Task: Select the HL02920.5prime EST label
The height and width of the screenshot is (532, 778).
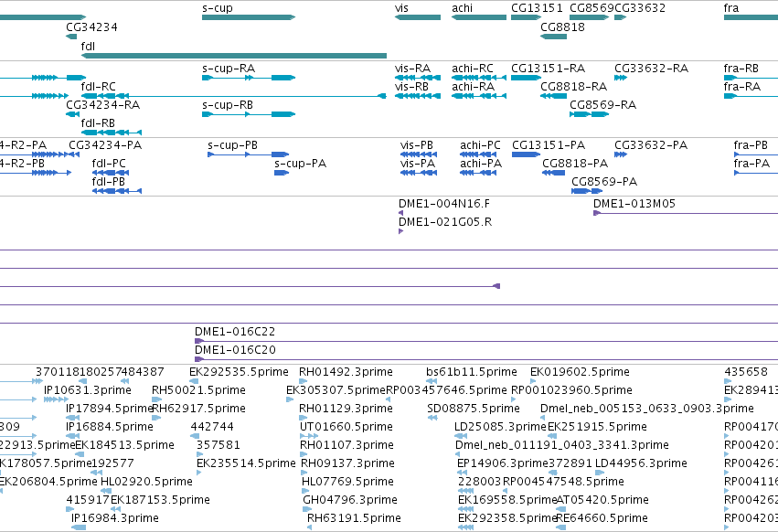Action: click(146, 482)
